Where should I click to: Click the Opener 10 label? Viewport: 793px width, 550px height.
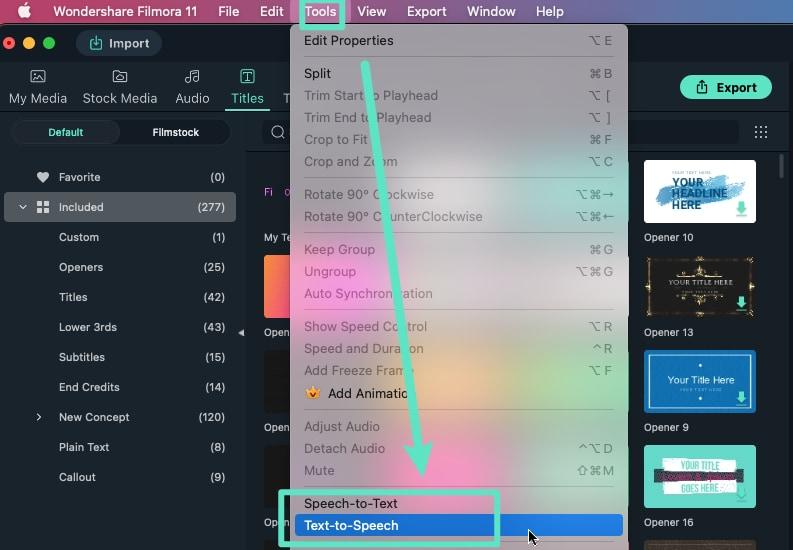point(669,237)
